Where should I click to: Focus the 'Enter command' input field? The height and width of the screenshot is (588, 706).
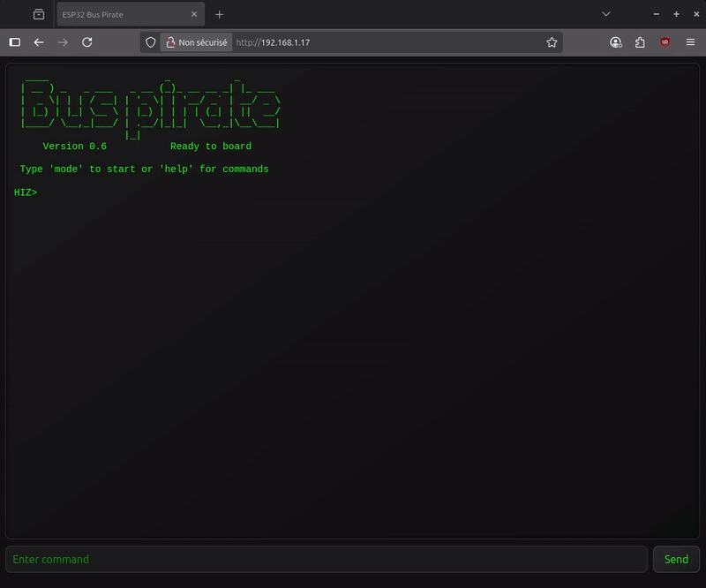pos(327,559)
